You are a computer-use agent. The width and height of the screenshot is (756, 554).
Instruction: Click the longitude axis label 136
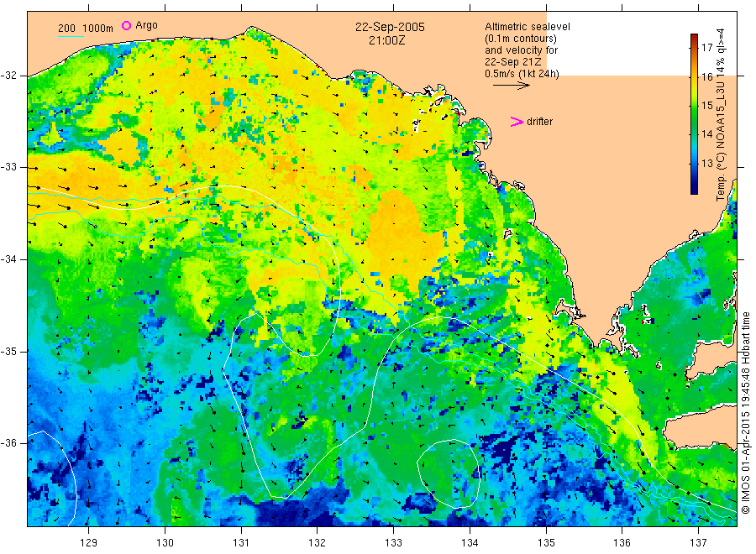point(622,543)
